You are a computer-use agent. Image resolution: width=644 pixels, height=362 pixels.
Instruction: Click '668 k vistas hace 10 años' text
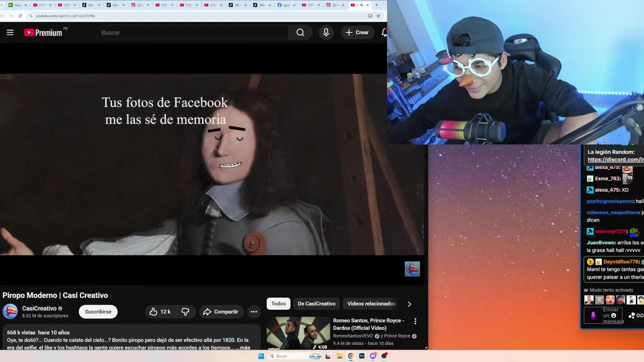pyautogui.click(x=38, y=332)
